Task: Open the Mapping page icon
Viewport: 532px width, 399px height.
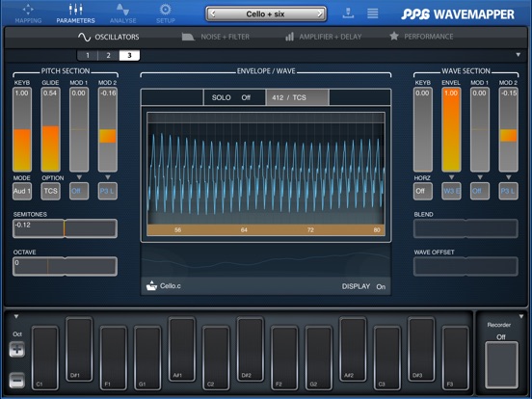Action: [x=28, y=13]
